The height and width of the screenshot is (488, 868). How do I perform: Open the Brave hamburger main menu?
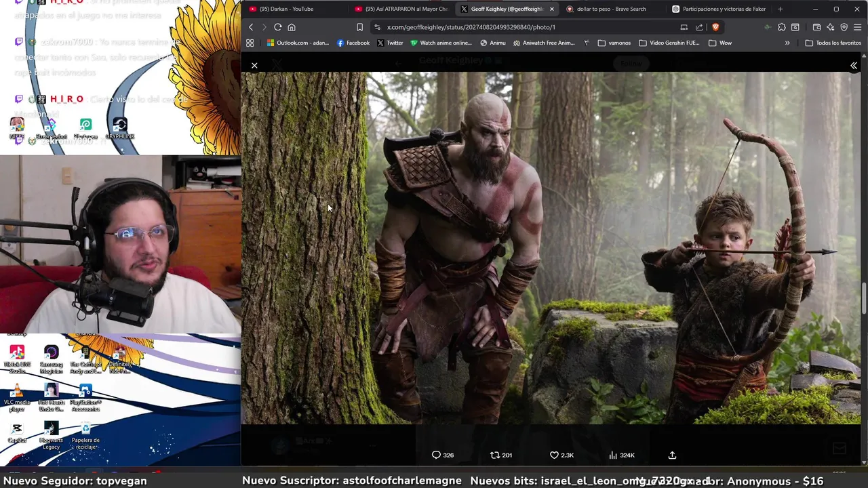click(858, 27)
